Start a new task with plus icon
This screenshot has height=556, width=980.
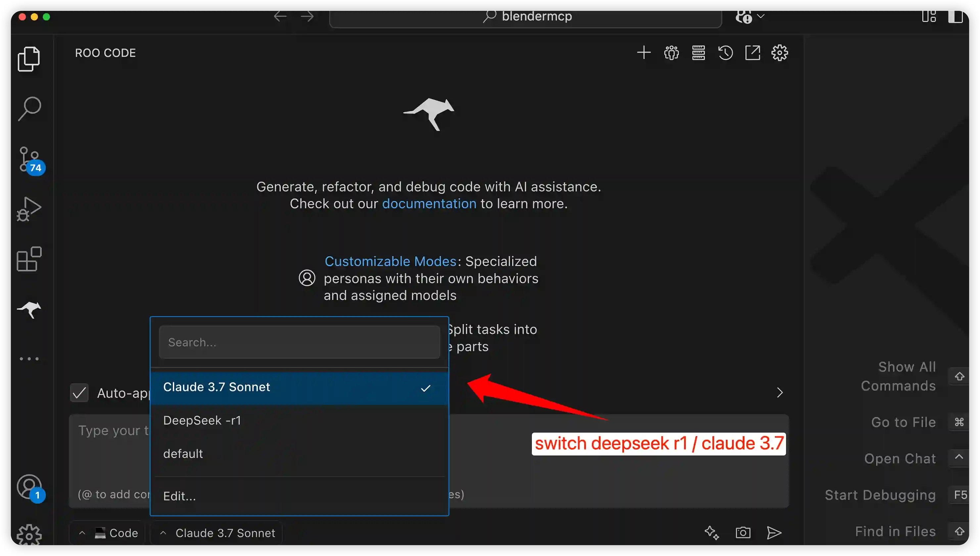click(x=644, y=53)
